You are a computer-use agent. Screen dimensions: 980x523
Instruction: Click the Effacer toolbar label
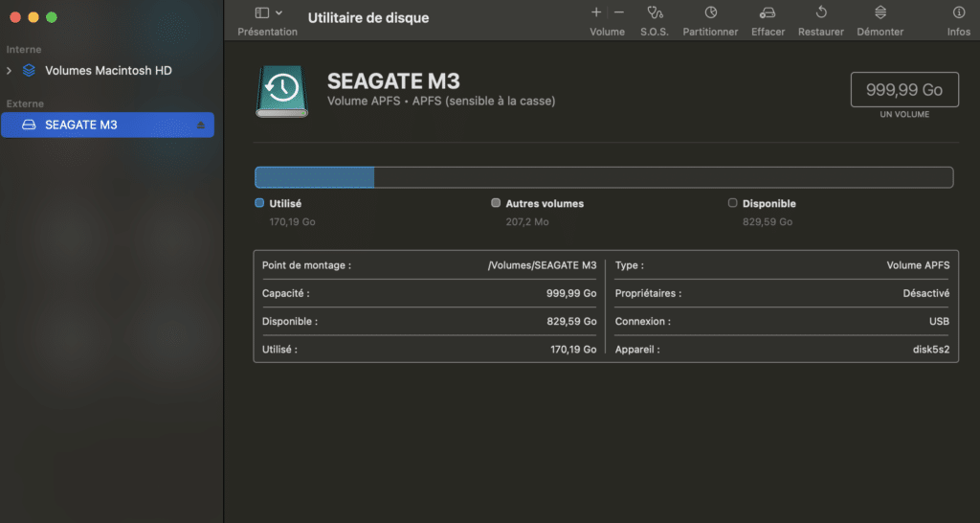pos(768,32)
